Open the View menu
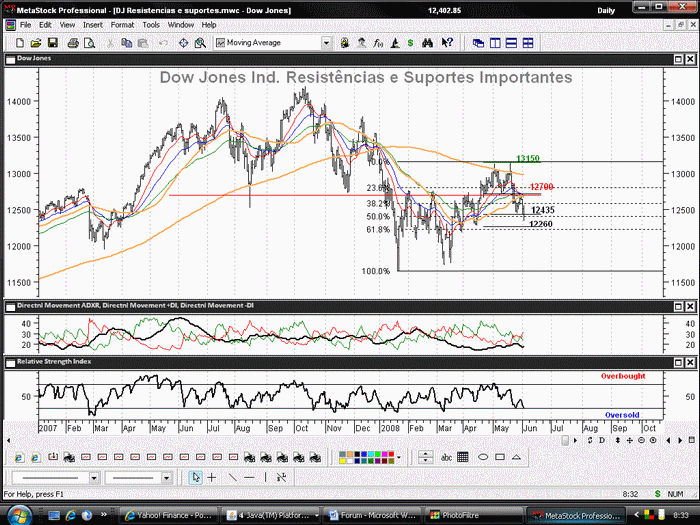 pos(67,25)
